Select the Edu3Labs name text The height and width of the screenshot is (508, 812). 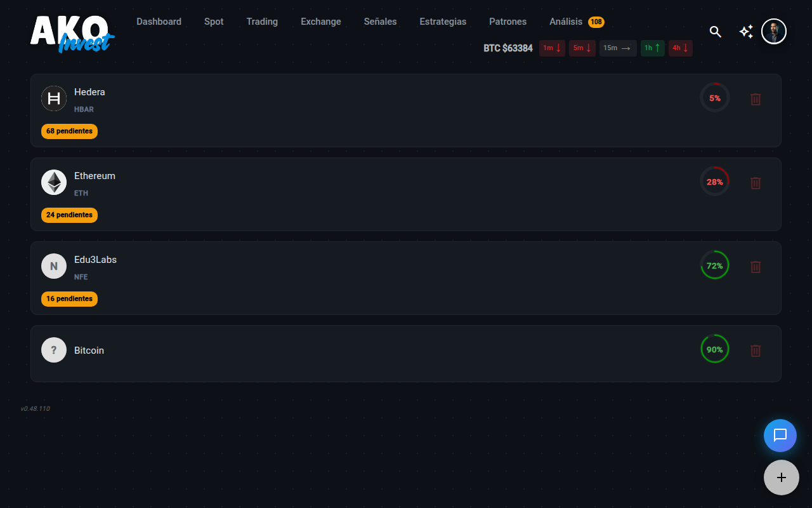click(x=95, y=260)
